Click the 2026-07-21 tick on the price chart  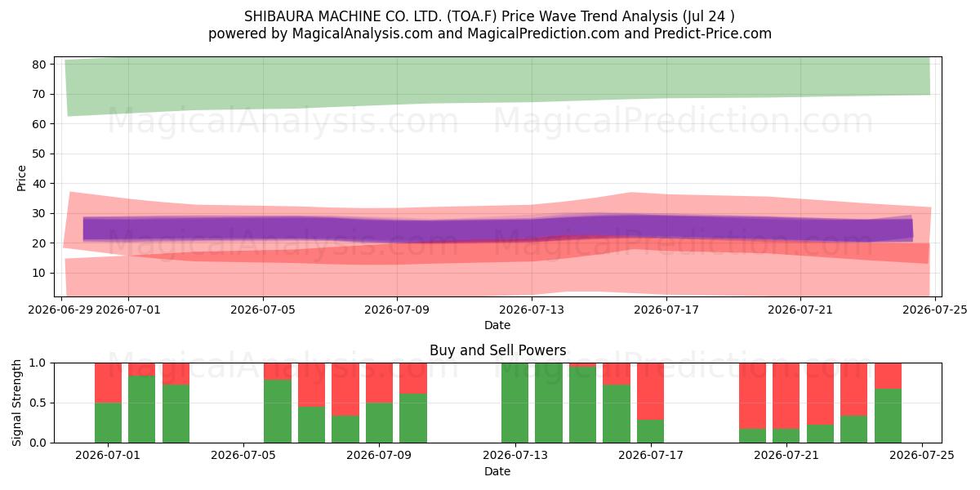(800, 310)
